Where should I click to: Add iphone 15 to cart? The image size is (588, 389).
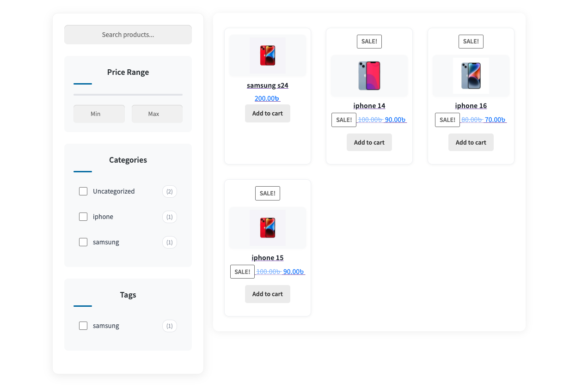(x=268, y=294)
